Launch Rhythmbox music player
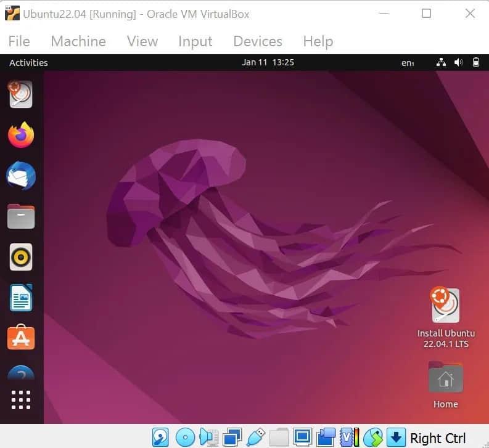Image resolution: width=489 pixels, height=448 pixels. coord(21,257)
